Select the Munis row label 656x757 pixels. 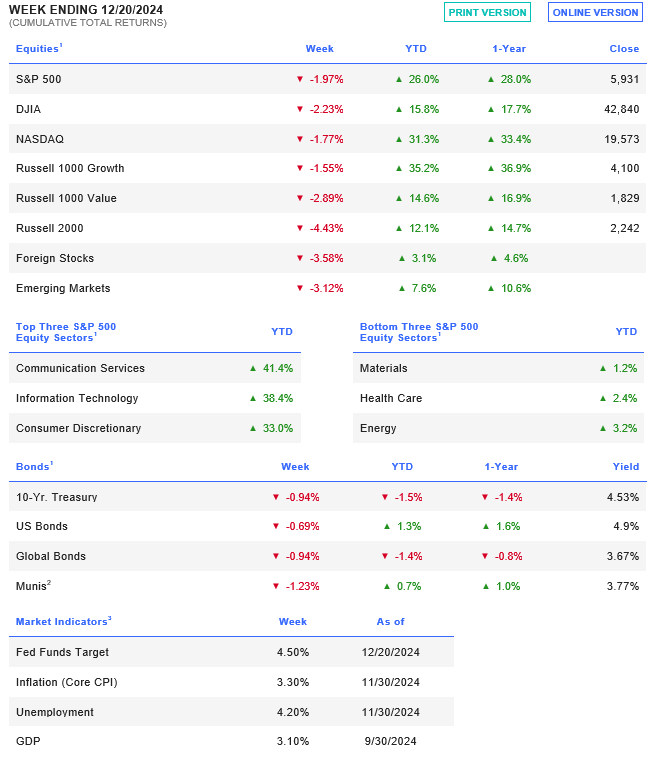point(33,586)
